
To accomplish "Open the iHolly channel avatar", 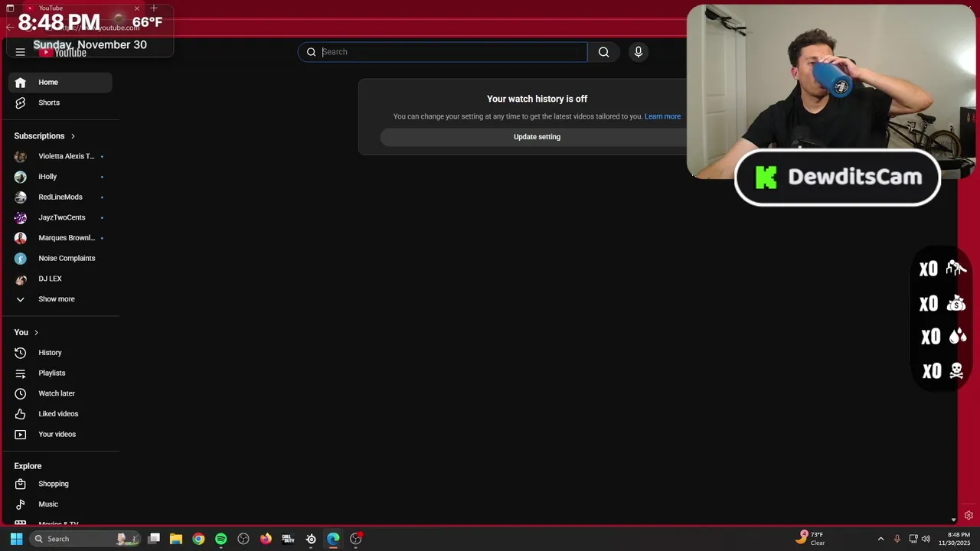I will [21, 177].
